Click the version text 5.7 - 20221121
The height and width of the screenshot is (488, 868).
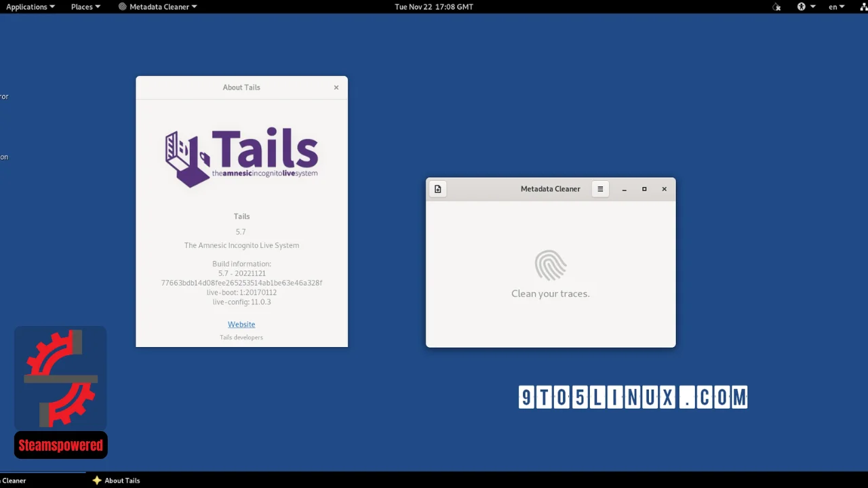(x=241, y=273)
